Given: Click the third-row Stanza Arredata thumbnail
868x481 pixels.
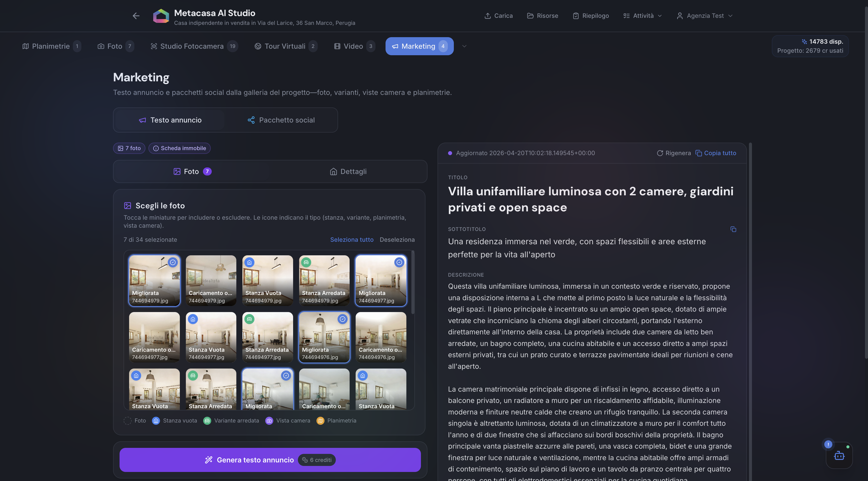Looking at the screenshot, I should (211, 389).
